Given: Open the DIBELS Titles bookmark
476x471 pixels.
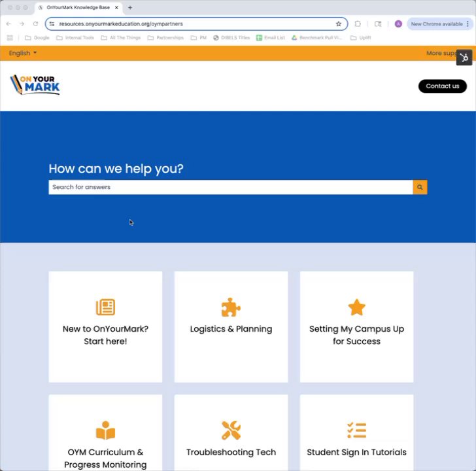Looking at the screenshot, I should tap(231, 38).
